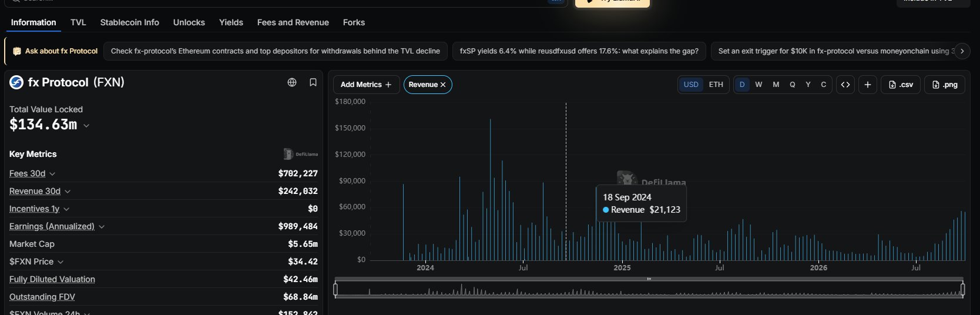Viewport: 980px width, 315px height.
Task: Expand the Earnings (Annualized) row
Action: coord(102,227)
